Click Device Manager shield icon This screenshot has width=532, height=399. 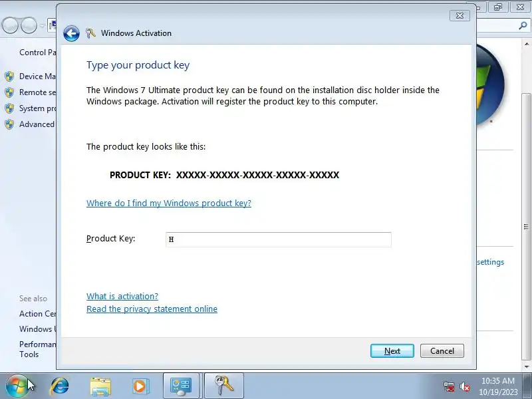(x=9, y=76)
